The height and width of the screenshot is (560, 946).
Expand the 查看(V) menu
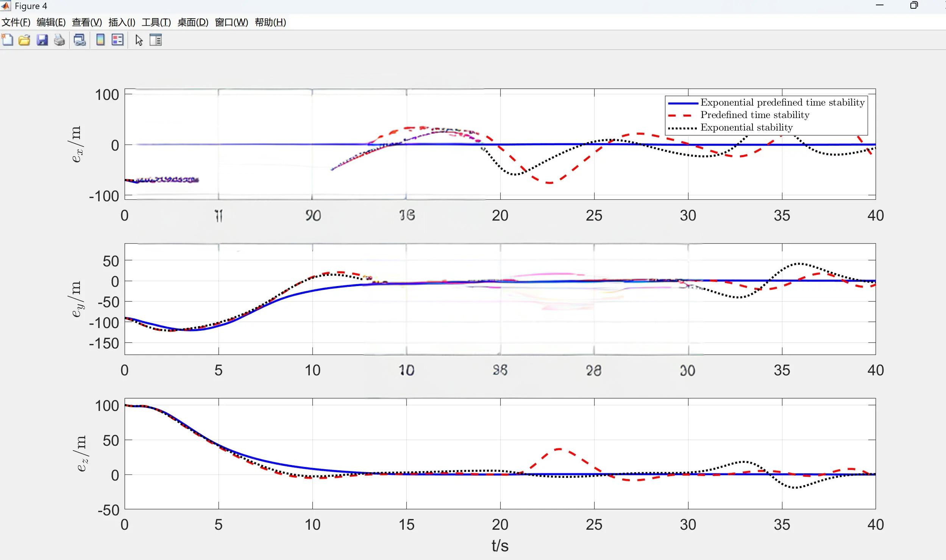pyautogui.click(x=87, y=22)
